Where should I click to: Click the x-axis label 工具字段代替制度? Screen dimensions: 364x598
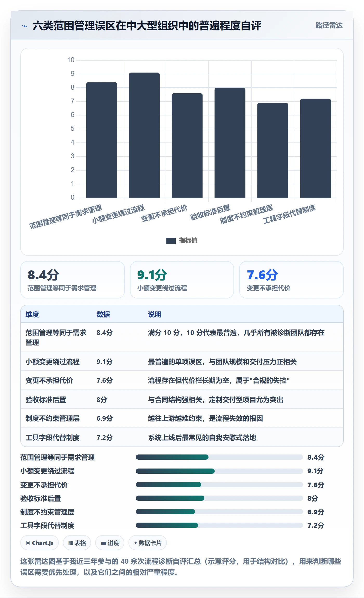tap(289, 214)
